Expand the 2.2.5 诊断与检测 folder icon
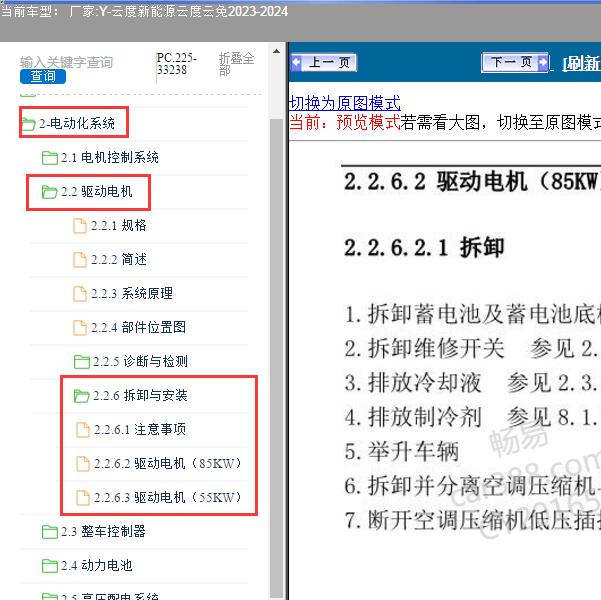Viewport: 601px width, 600px height. [x=82, y=362]
